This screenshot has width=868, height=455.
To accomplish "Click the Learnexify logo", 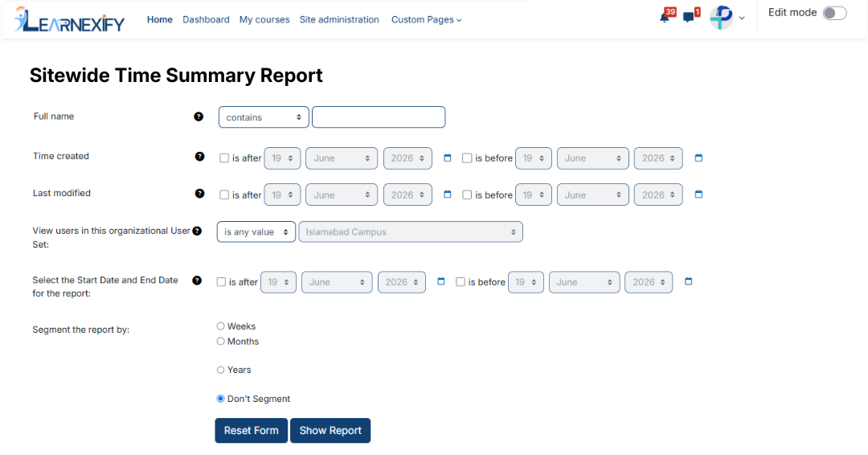I will click(x=69, y=19).
